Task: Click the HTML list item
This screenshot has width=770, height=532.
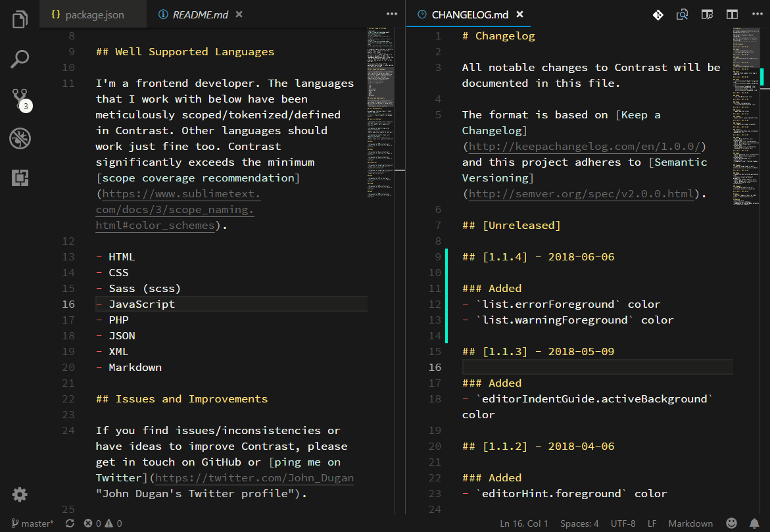Action: 116,257
